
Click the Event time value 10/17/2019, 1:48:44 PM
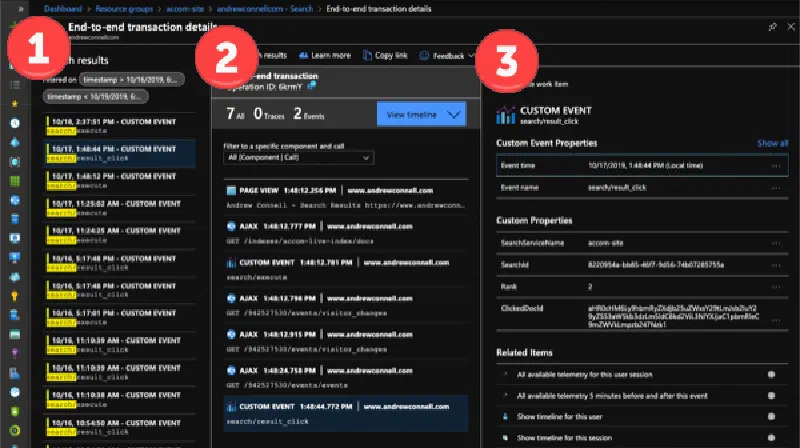(x=645, y=166)
